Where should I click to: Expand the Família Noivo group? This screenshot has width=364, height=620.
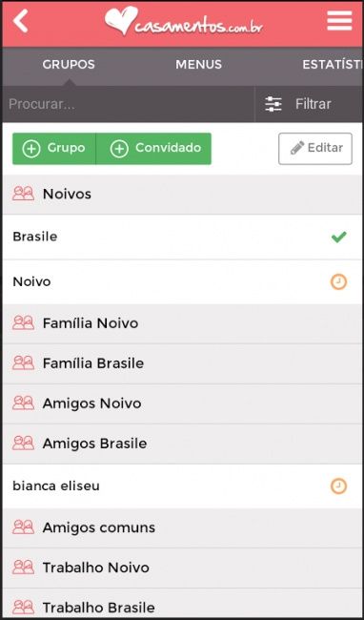182,323
